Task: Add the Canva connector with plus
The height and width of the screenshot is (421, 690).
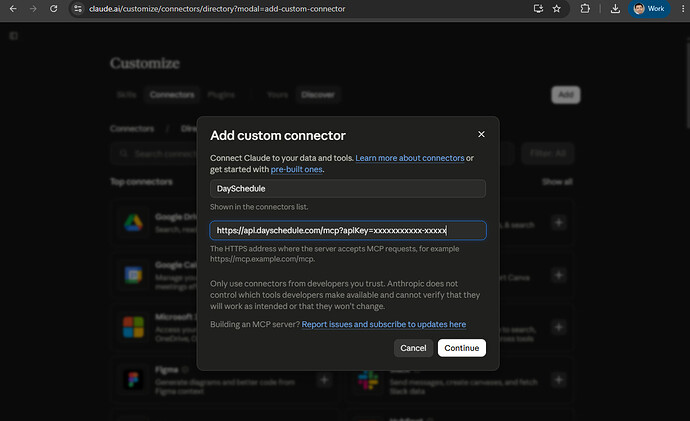Action: point(559,275)
